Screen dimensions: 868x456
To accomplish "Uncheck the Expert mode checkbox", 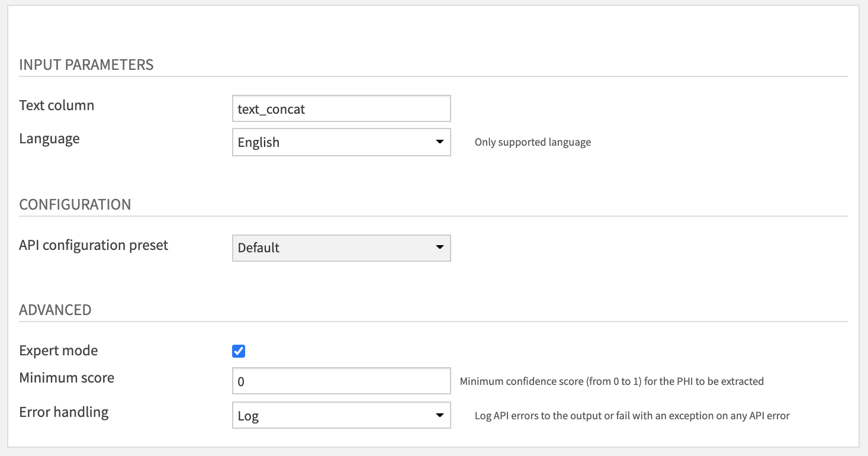I will click(x=238, y=351).
